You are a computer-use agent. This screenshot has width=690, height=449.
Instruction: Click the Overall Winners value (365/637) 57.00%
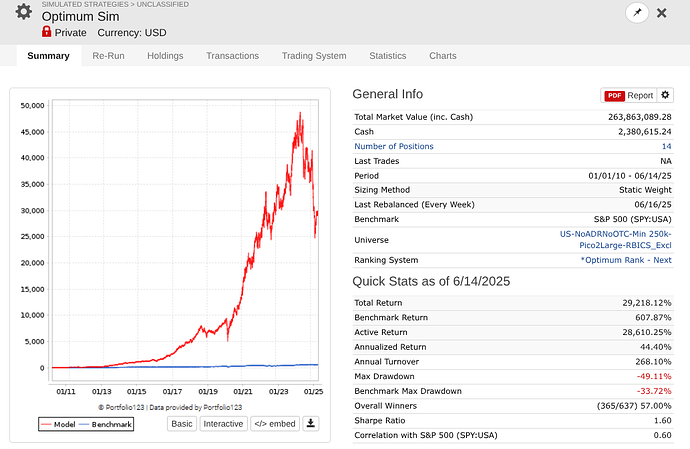click(634, 405)
